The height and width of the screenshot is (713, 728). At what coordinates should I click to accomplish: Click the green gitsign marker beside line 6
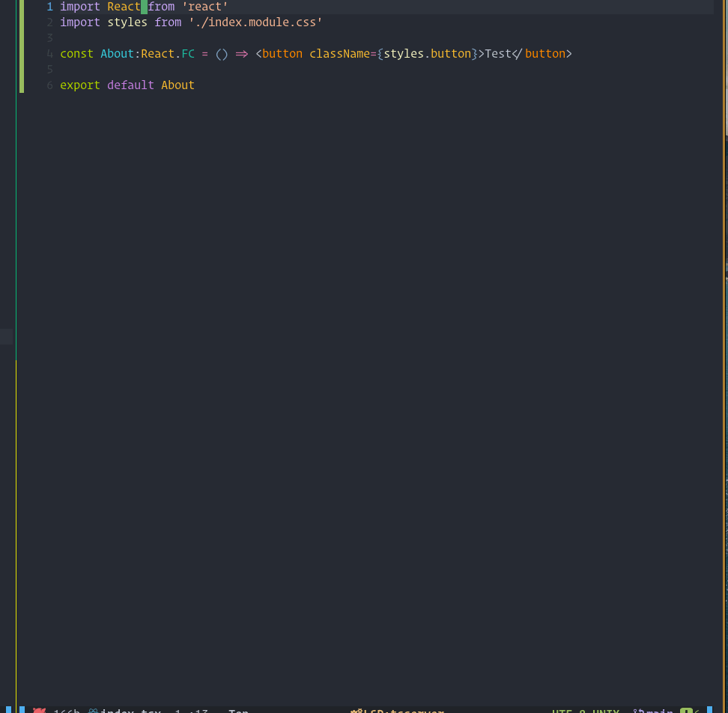tap(22, 85)
